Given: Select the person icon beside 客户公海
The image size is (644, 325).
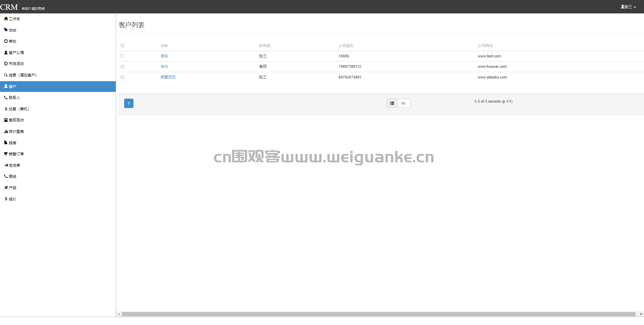Looking at the screenshot, I should pyautogui.click(x=6, y=52).
